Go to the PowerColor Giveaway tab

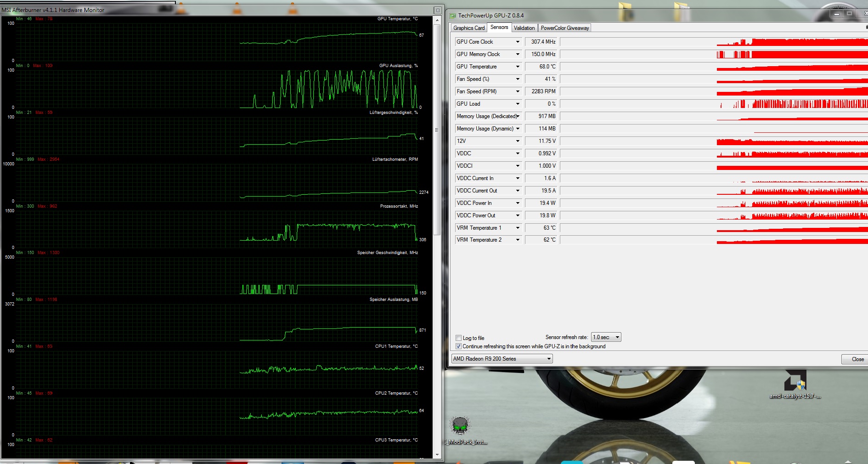[565, 28]
